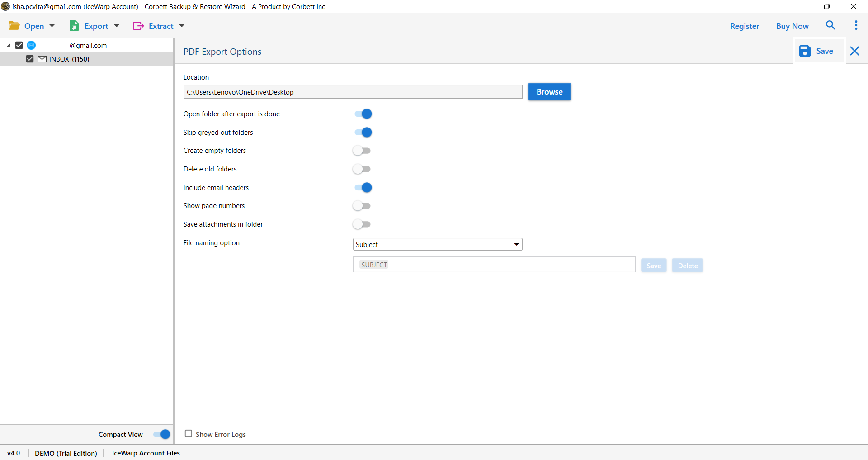Uncheck the gmail.com account checkbox
Image resolution: width=868 pixels, height=460 pixels.
[x=19, y=45]
